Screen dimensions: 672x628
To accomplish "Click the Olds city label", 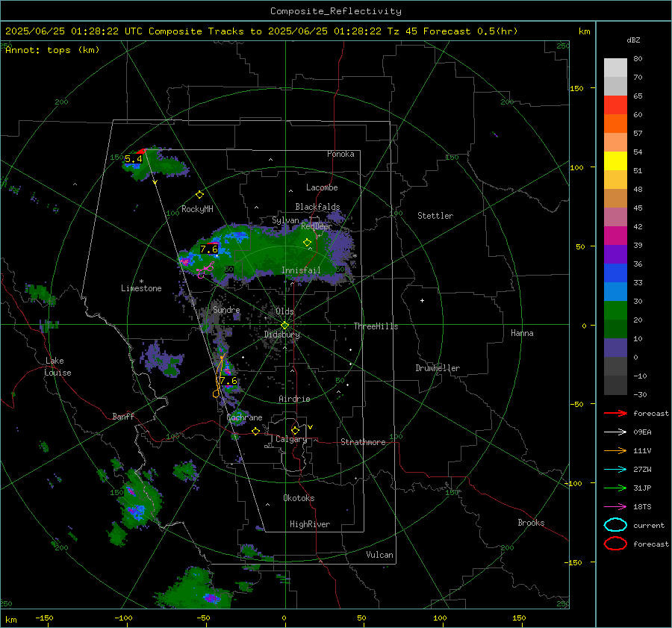I will 284,311.
